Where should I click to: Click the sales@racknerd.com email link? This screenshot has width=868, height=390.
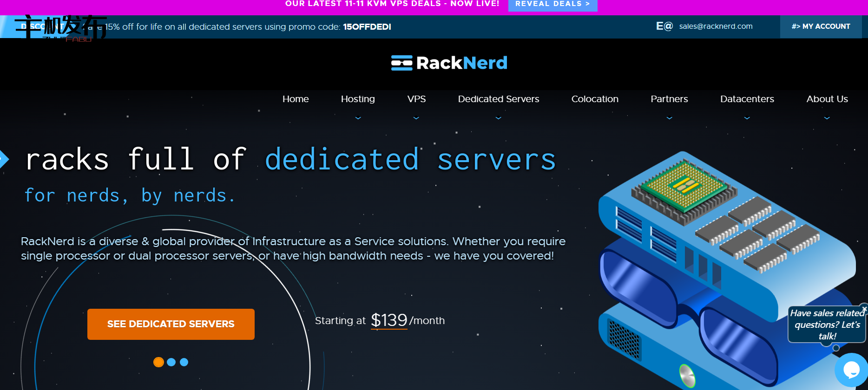[x=716, y=26]
